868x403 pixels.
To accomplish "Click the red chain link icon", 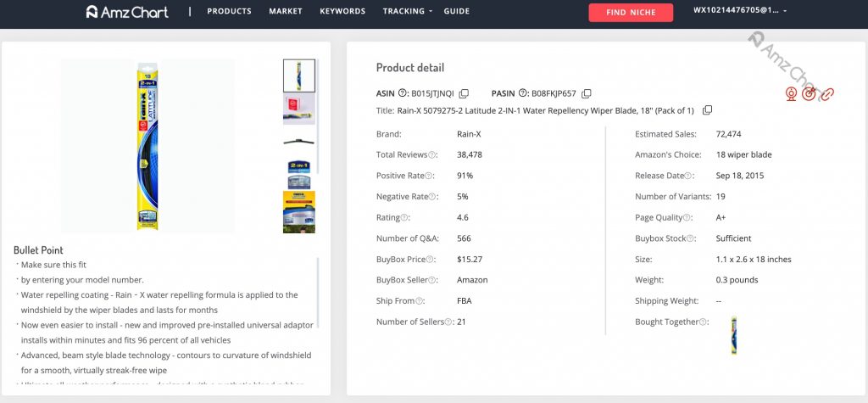I will (x=827, y=95).
